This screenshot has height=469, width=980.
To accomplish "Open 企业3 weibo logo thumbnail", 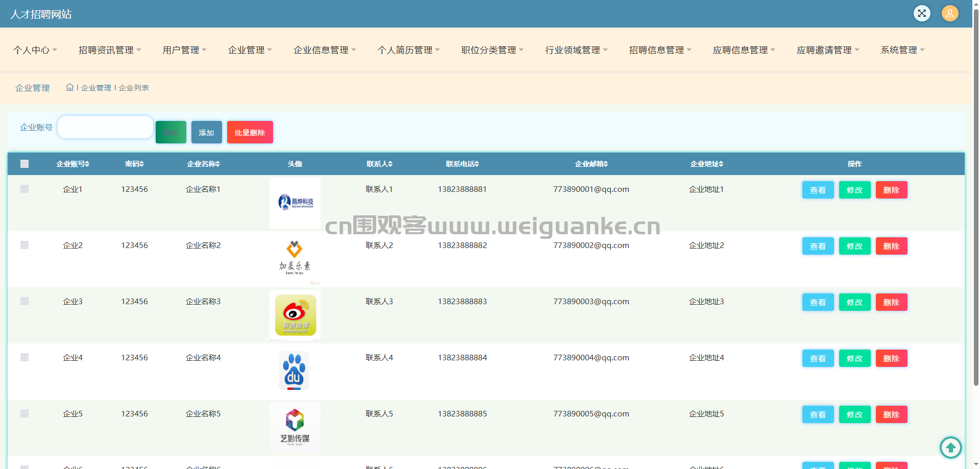I will (x=295, y=315).
